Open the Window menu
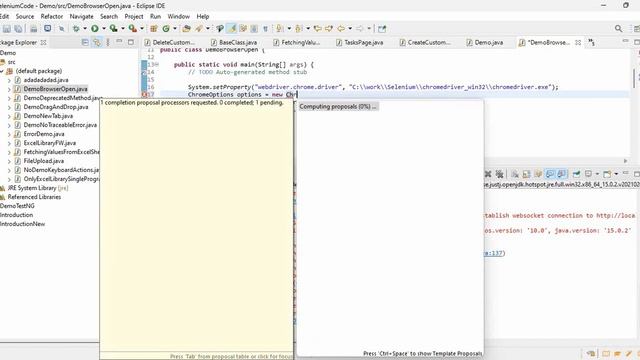640x360 pixels. (x=179, y=16)
